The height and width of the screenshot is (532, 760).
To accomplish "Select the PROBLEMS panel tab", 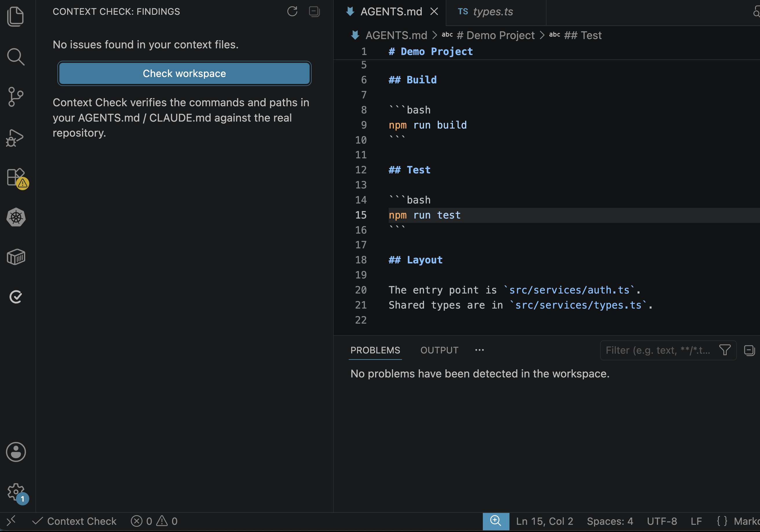I will (375, 350).
